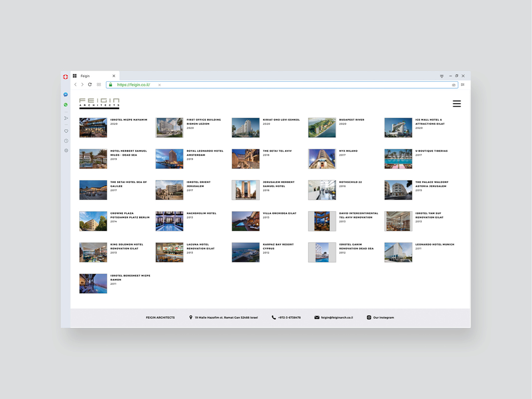Click 'David Intercontinental Tel-Aviv Renovation' title

pos(358,215)
